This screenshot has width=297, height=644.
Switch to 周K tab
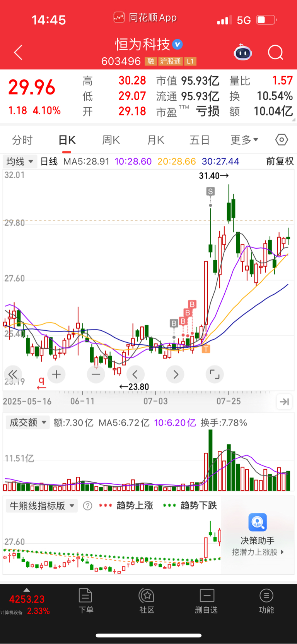coord(111,140)
